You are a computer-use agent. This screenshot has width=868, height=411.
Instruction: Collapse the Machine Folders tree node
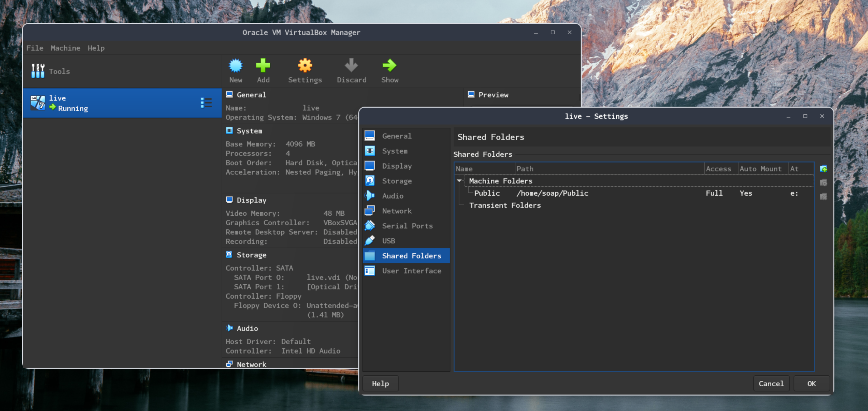click(x=459, y=181)
